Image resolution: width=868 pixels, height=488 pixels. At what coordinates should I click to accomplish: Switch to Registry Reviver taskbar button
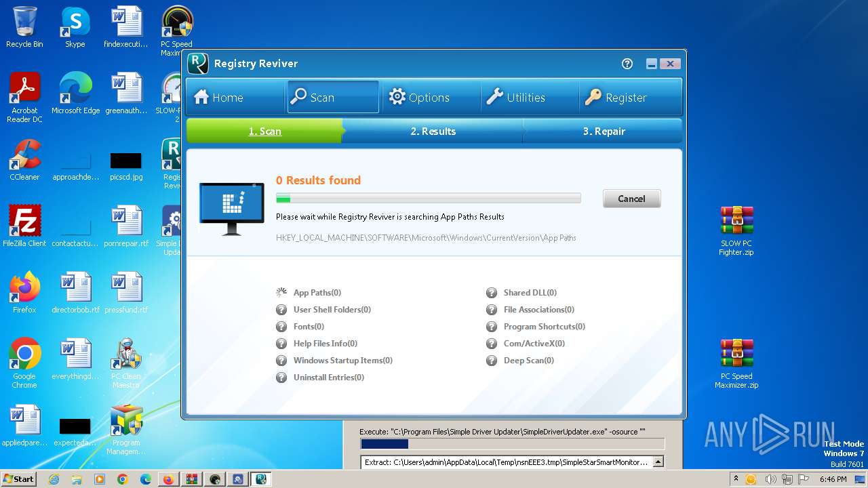click(260, 479)
